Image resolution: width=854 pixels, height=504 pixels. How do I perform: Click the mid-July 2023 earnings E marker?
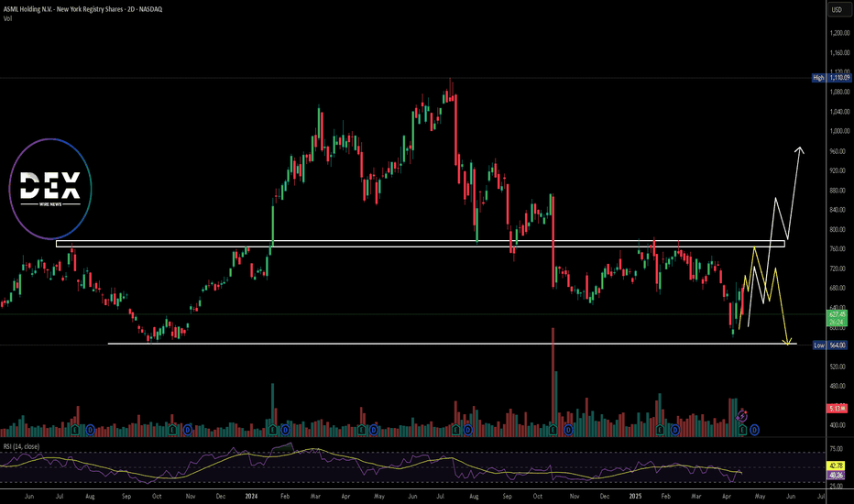(75, 430)
